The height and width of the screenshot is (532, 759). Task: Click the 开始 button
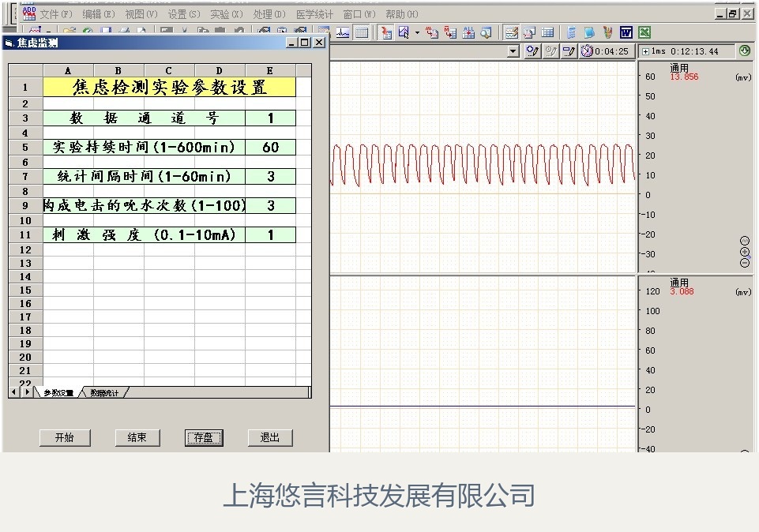[65, 438]
